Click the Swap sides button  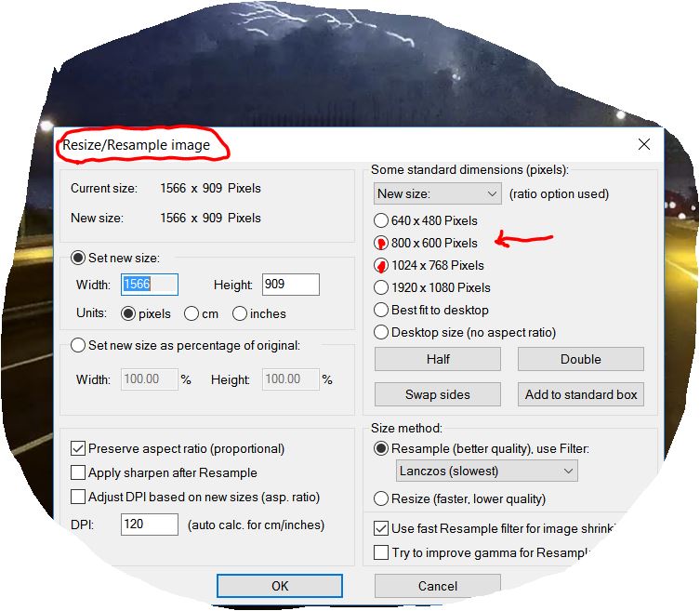click(438, 395)
